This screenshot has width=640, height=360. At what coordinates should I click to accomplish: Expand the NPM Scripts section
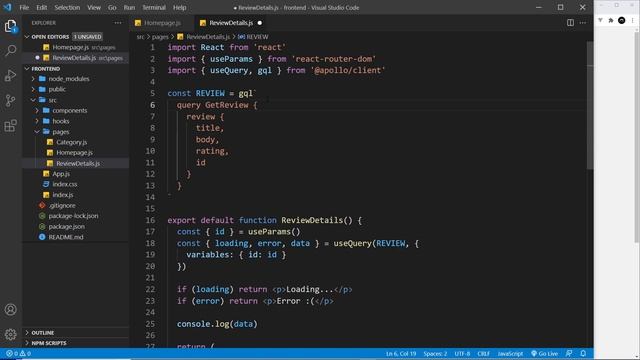point(76,343)
